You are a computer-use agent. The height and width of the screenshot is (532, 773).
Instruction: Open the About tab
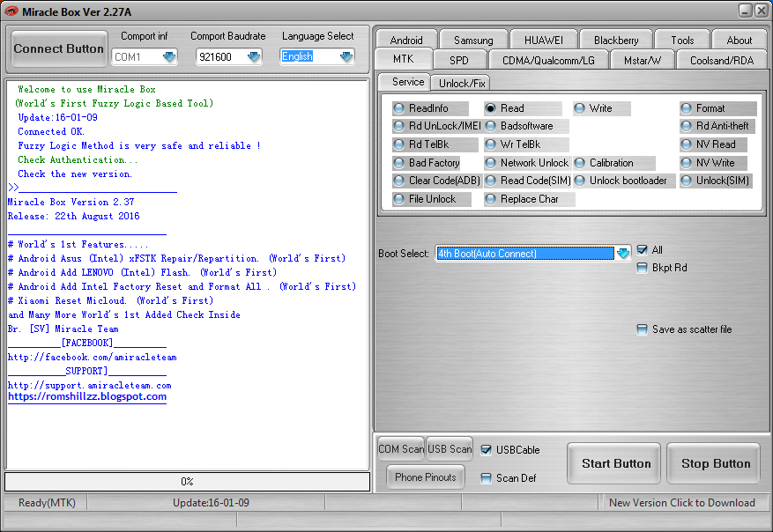[740, 40]
